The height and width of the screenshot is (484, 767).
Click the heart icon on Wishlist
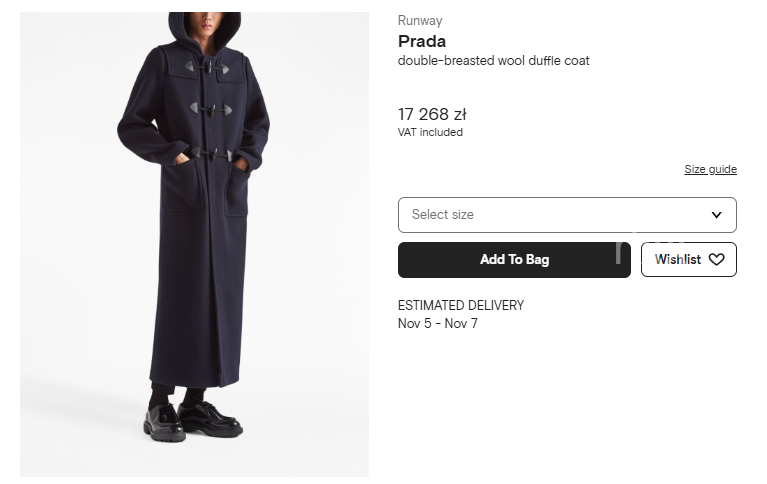click(x=716, y=259)
